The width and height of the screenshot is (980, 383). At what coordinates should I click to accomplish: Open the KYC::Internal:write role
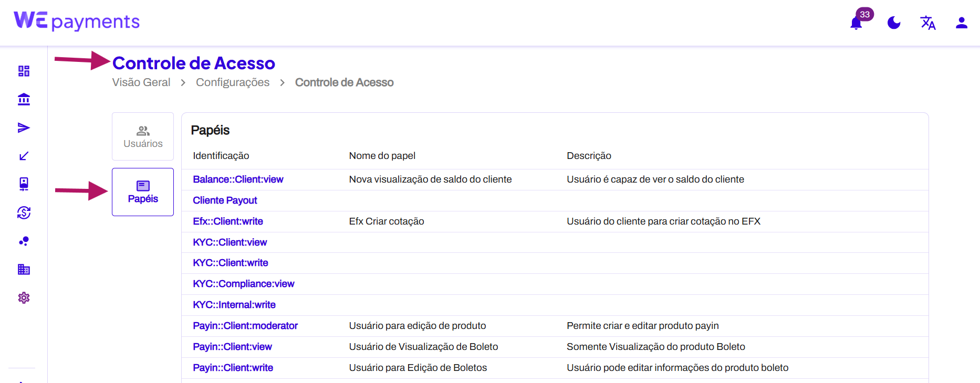click(234, 305)
